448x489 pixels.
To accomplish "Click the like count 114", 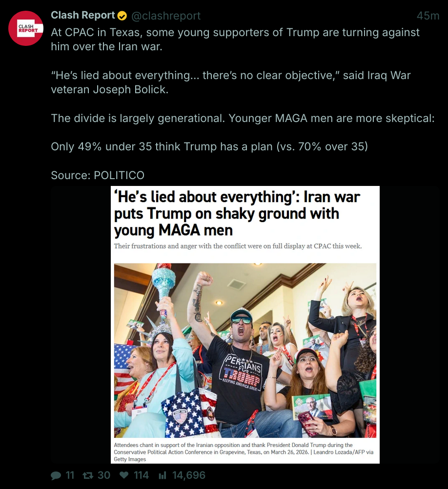I will coord(141,475).
